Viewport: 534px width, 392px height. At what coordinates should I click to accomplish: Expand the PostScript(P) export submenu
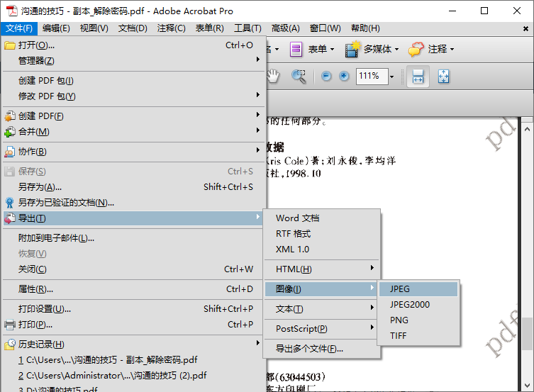(372, 327)
